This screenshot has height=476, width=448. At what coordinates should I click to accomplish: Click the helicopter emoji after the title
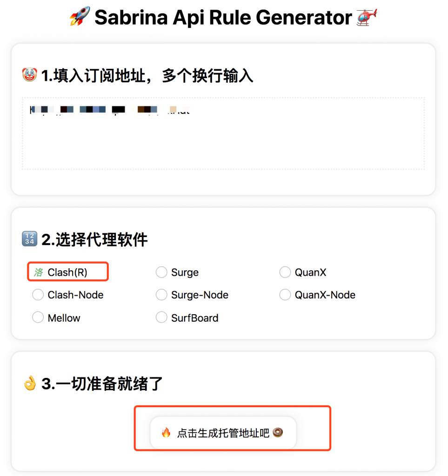click(x=368, y=18)
